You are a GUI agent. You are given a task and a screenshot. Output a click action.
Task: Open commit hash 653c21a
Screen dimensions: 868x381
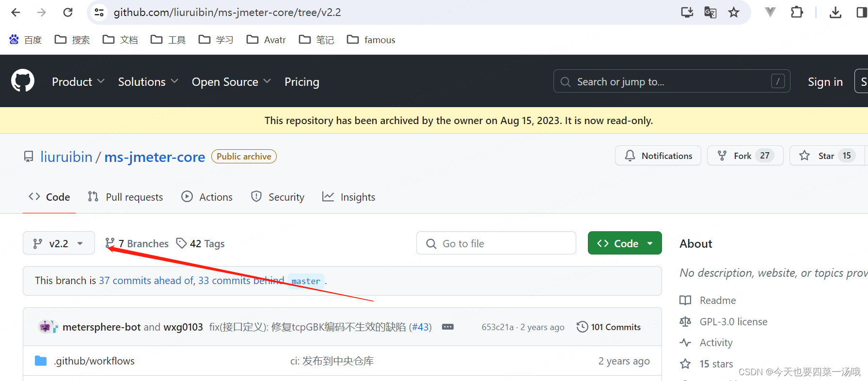(497, 327)
